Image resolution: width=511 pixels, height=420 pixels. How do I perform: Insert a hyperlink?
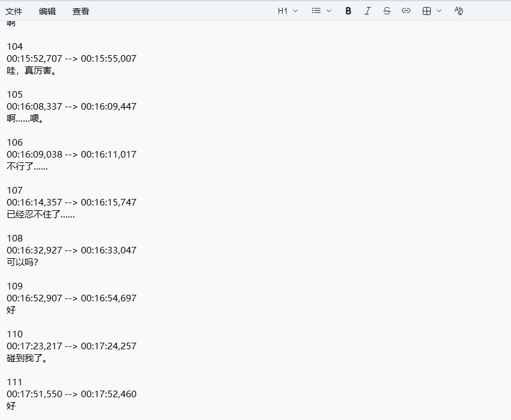[406, 11]
